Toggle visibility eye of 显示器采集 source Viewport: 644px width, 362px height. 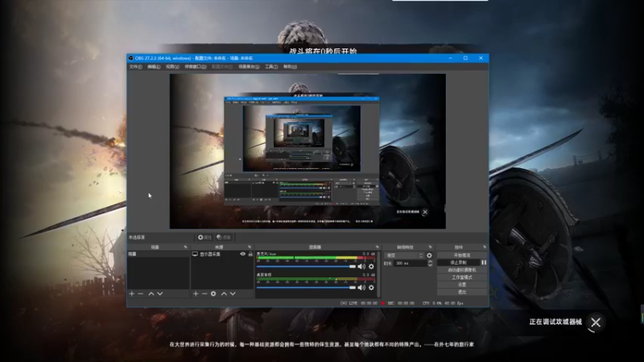[243, 254]
